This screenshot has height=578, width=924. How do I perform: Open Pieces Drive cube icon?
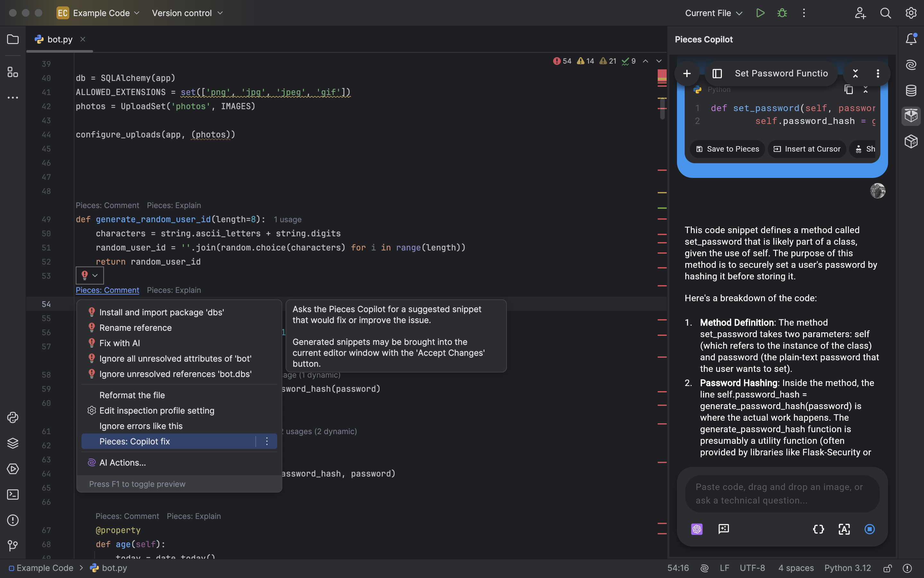911,141
